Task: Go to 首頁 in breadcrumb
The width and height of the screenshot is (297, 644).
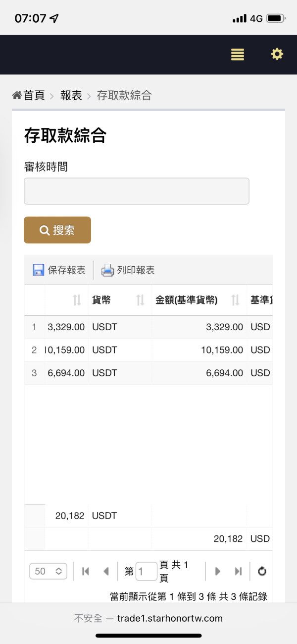Action: [34, 95]
